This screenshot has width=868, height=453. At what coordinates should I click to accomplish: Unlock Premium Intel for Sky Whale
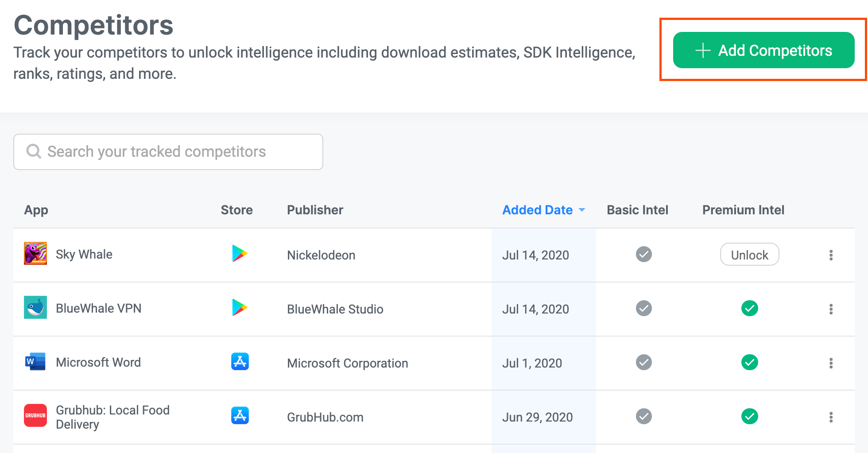pos(749,255)
